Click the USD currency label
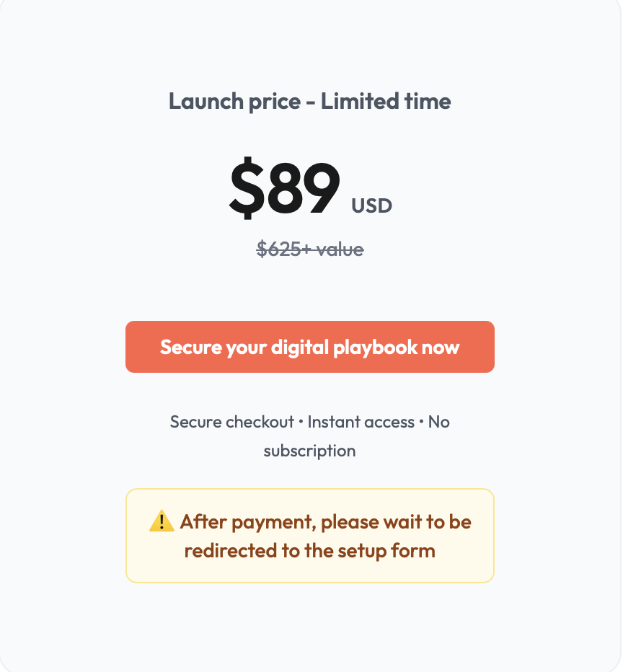 [371, 206]
